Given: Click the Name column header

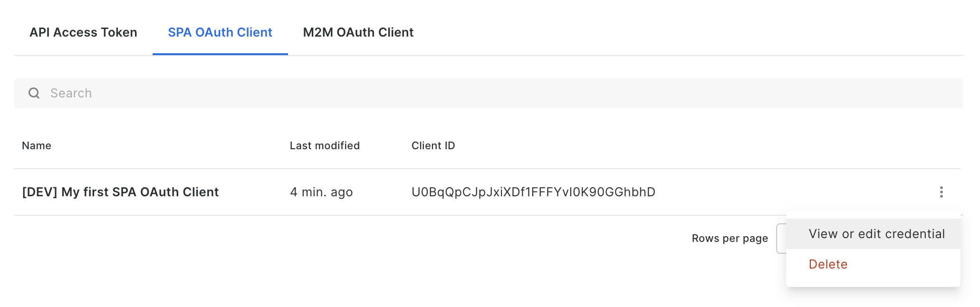Looking at the screenshot, I should 37,145.
